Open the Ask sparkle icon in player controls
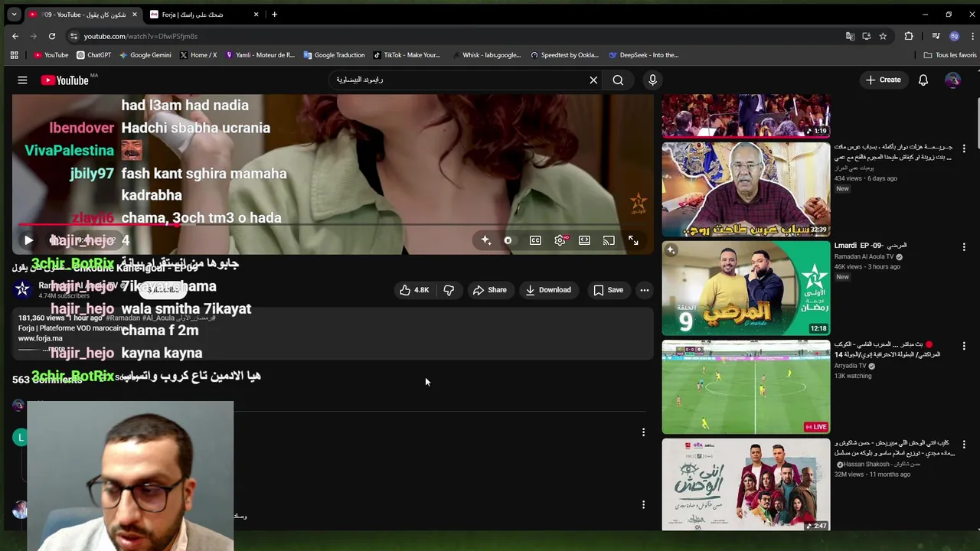The width and height of the screenshot is (980, 551). (485, 240)
